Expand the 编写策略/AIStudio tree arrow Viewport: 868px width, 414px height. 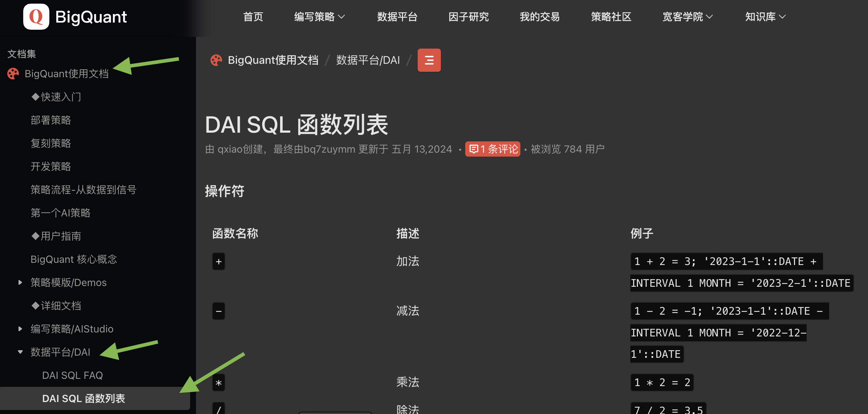(x=20, y=329)
